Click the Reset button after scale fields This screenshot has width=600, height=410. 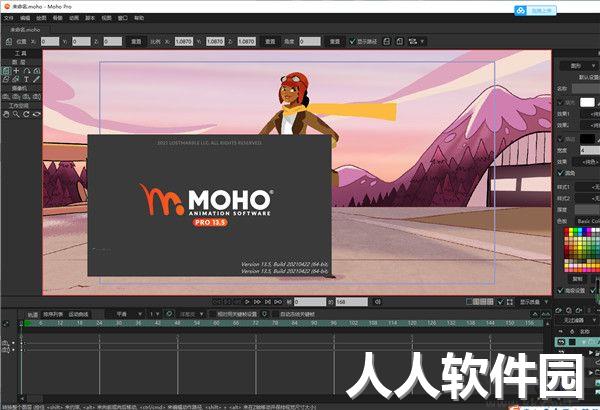click(x=270, y=41)
